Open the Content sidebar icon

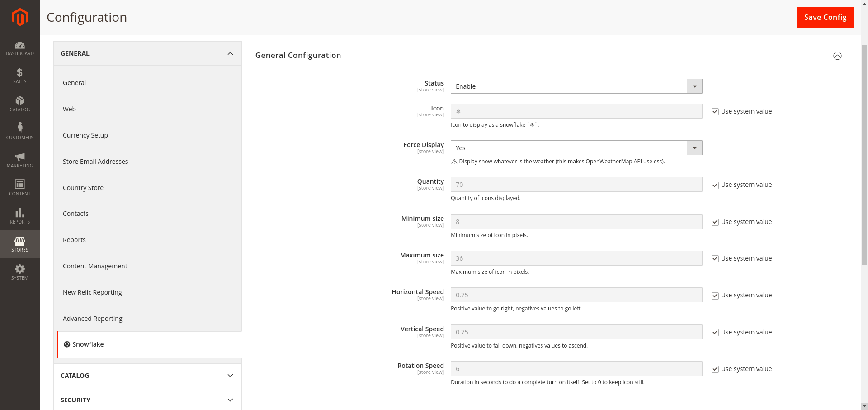click(20, 188)
